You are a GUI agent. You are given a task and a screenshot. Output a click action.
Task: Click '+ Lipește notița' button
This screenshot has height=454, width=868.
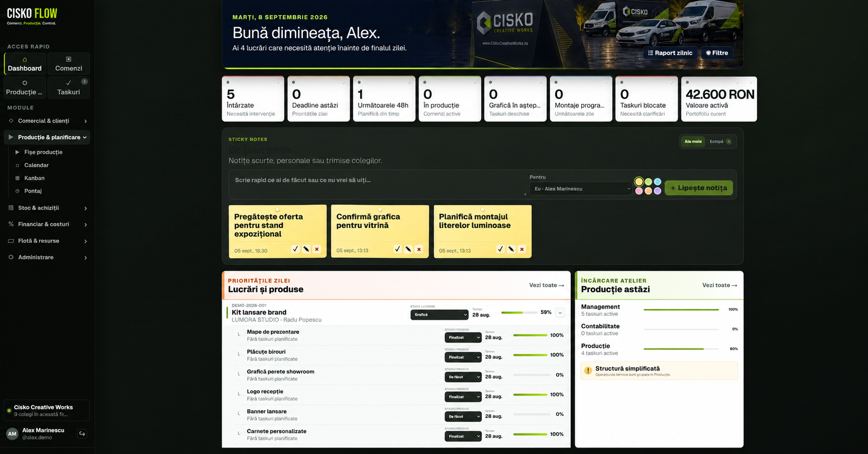(698, 188)
